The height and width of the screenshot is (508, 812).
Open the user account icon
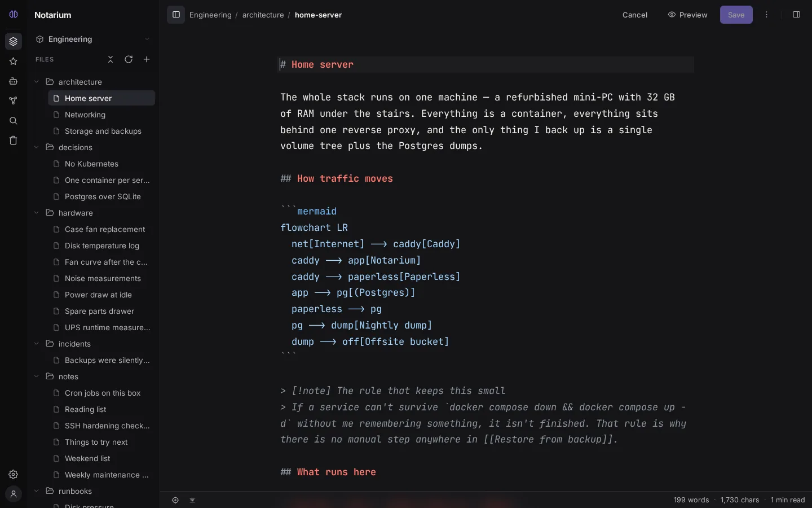[x=14, y=494]
